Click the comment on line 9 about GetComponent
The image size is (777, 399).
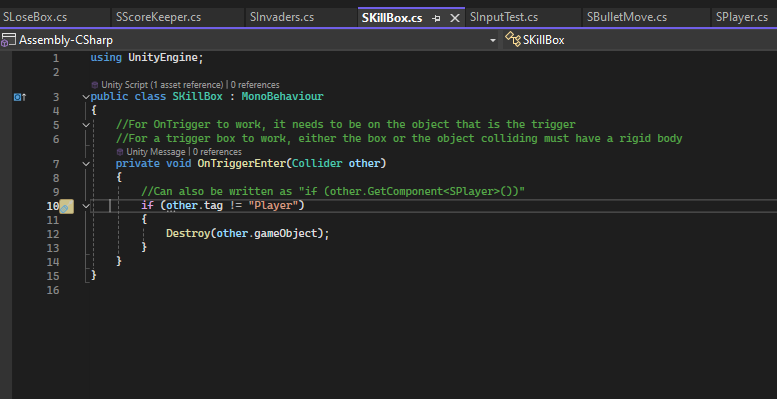pyautogui.click(x=333, y=191)
